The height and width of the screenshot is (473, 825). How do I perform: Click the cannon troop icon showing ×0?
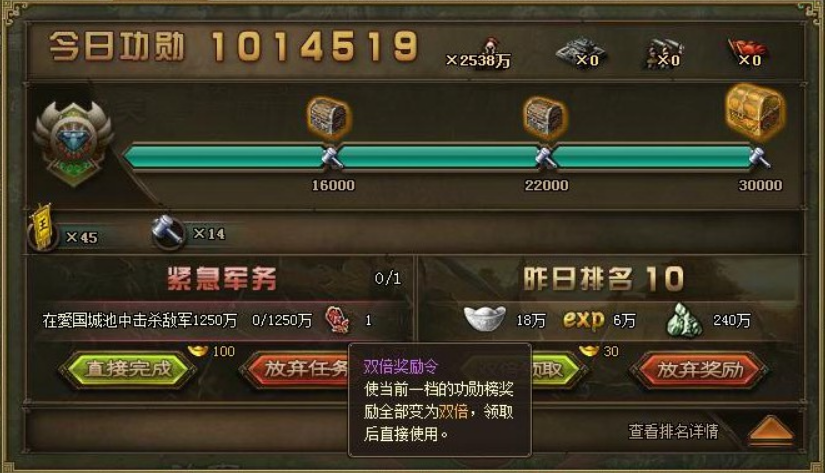pos(662,53)
